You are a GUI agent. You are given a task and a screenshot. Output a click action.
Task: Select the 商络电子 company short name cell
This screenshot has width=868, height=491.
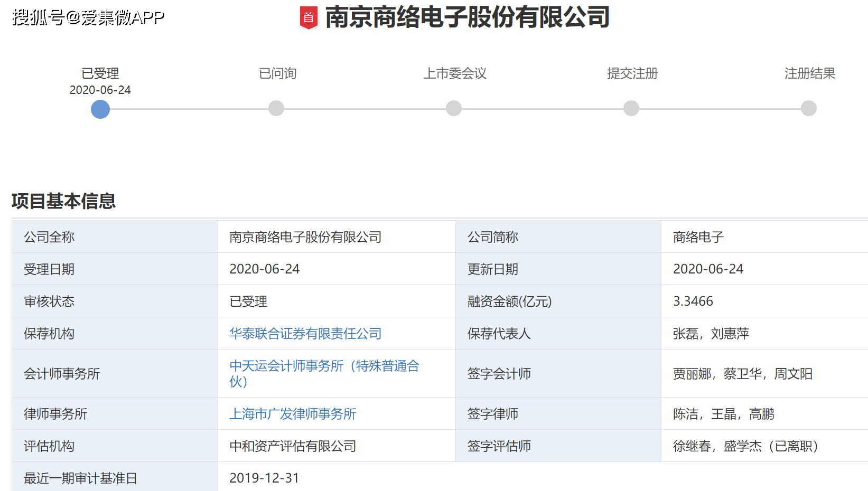pos(696,237)
